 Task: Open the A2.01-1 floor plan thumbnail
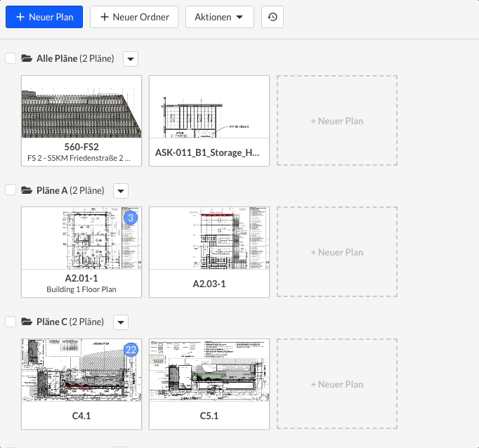[81, 238]
